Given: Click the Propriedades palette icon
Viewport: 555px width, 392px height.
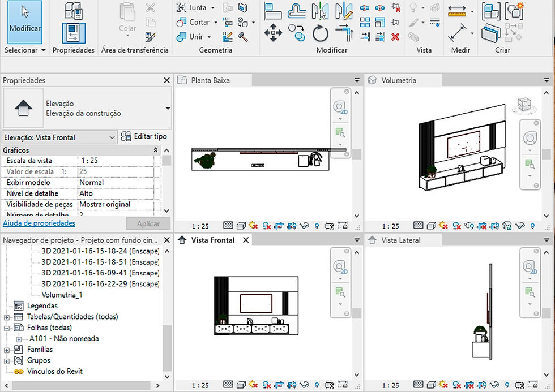Looking at the screenshot, I should (x=74, y=33).
